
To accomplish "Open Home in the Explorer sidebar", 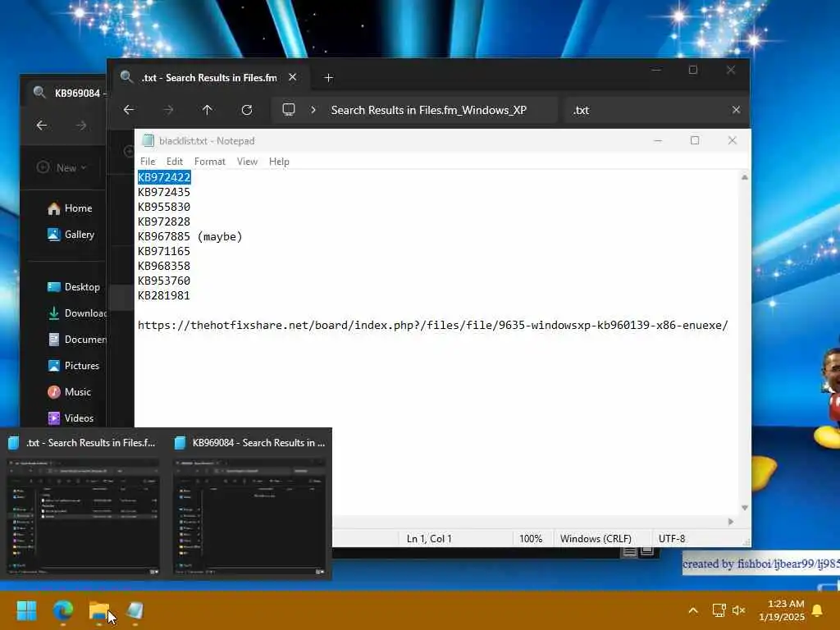I will coord(71,208).
